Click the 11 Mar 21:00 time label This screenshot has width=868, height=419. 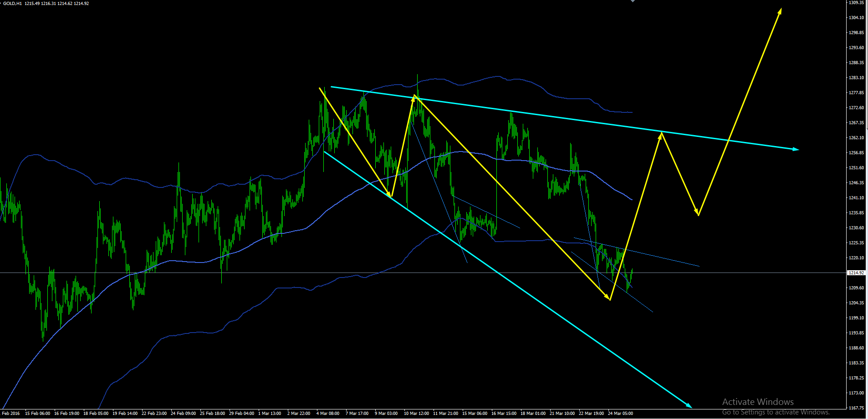pos(446,414)
